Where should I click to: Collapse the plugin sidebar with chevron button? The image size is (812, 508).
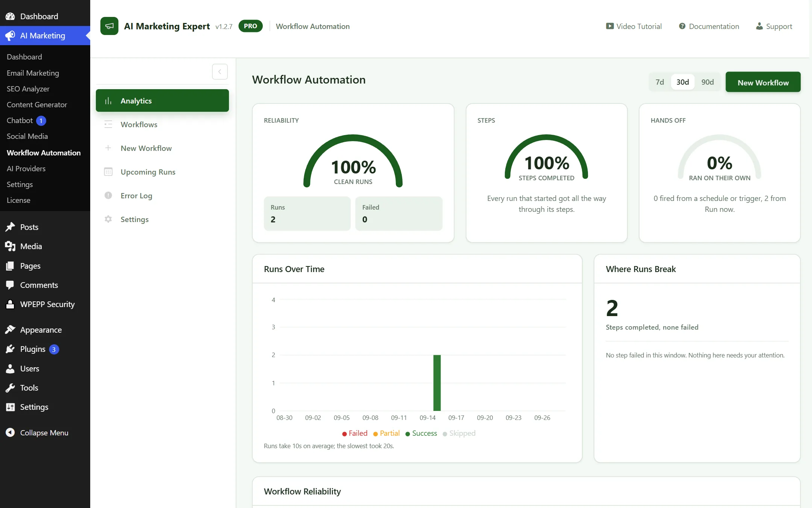220,71
